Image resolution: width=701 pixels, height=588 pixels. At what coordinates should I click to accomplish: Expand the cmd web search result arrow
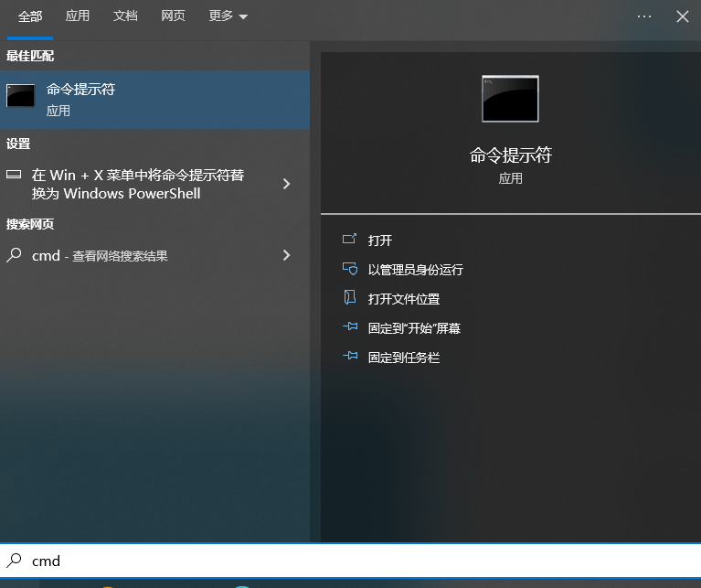click(286, 256)
